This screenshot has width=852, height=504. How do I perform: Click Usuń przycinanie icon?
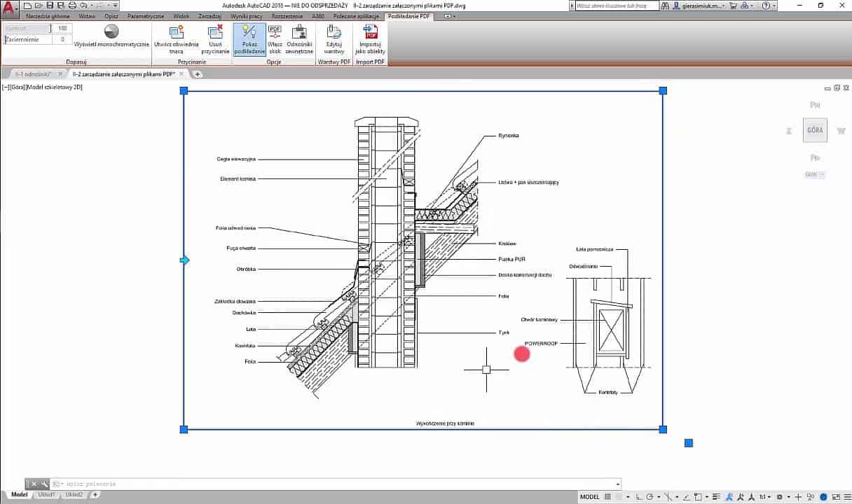coord(215,32)
